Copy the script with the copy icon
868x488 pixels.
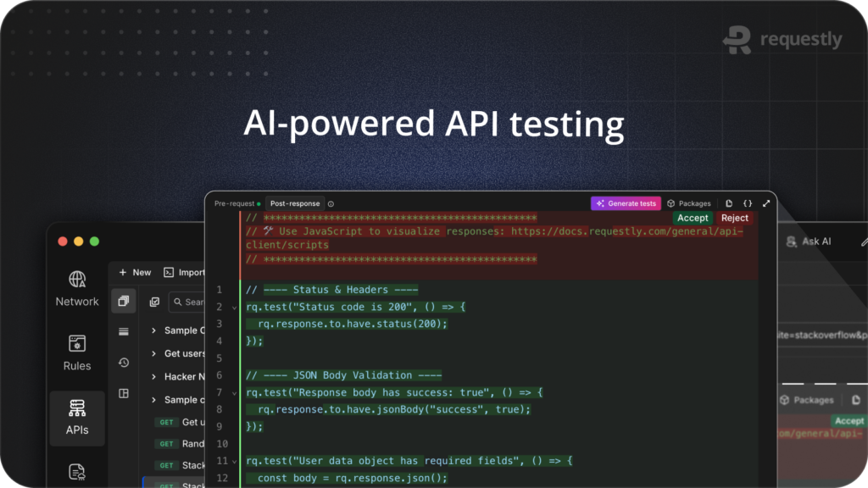pyautogui.click(x=729, y=202)
